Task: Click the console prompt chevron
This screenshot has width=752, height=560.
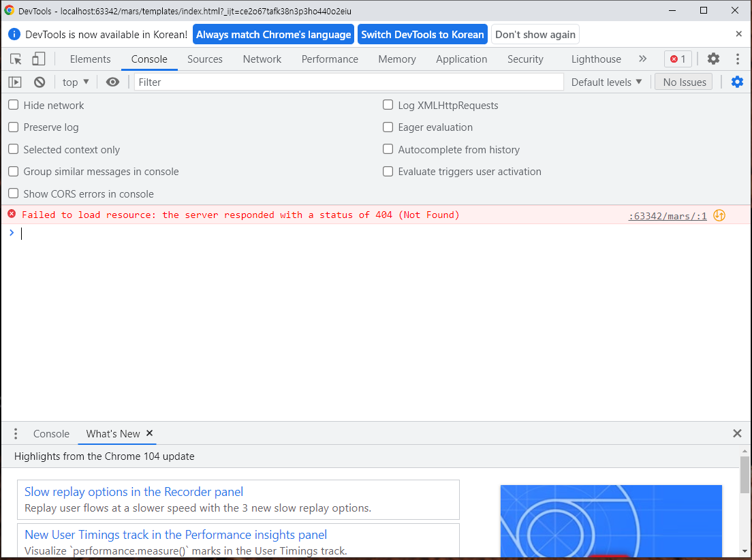Action: pos(12,232)
